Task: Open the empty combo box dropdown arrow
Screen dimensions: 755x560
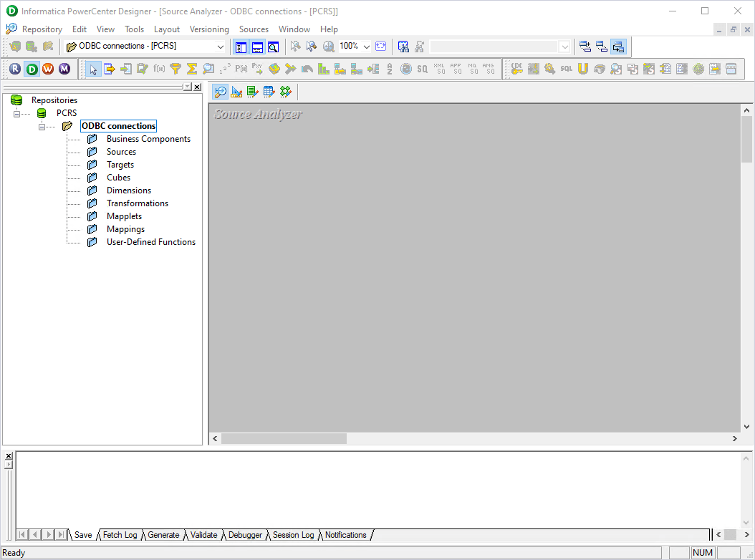Action: (x=564, y=47)
